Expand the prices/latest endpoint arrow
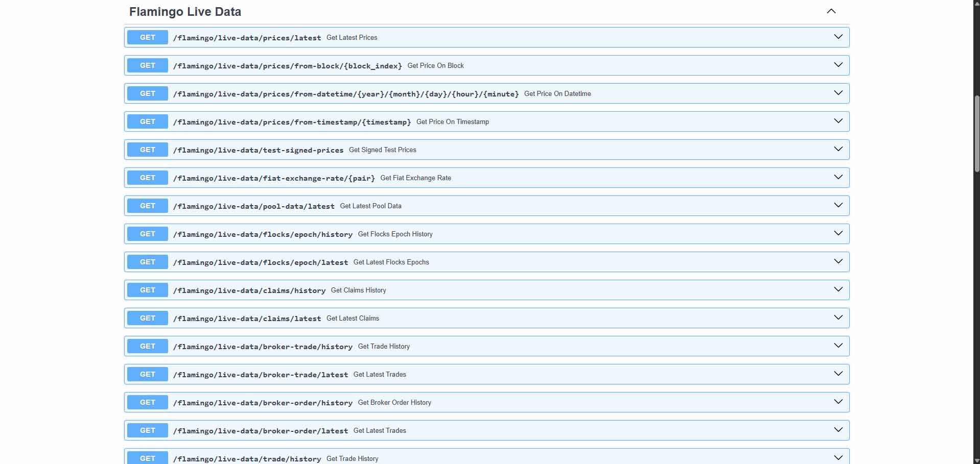The height and width of the screenshot is (464, 980). click(838, 37)
